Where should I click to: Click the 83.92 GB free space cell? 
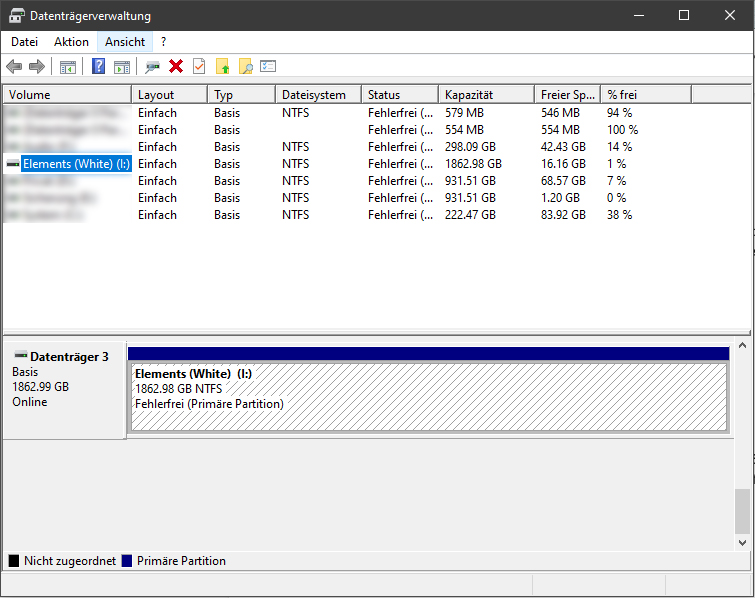(x=563, y=215)
